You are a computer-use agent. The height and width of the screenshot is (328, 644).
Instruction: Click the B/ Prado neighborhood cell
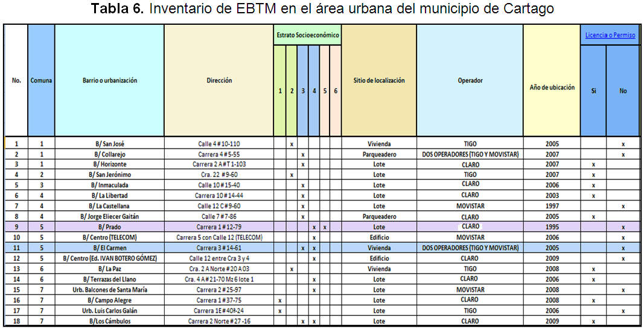(x=110, y=227)
